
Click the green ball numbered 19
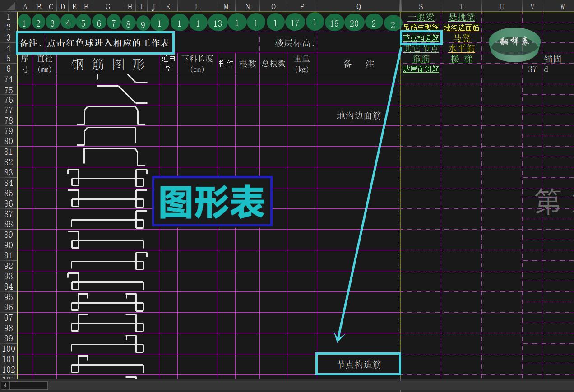pos(334,22)
